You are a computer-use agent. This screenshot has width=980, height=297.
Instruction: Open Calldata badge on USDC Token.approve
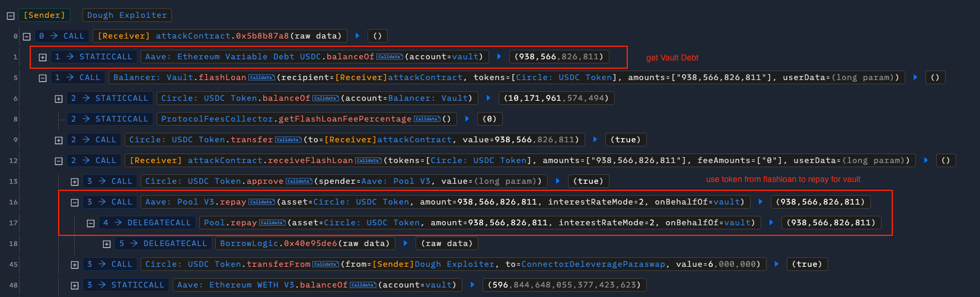pyautogui.click(x=299, y=181)
